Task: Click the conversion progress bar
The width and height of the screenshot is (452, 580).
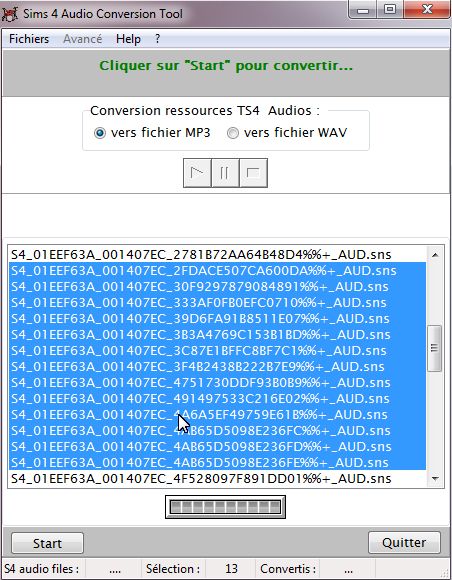Action: [225, 507]
